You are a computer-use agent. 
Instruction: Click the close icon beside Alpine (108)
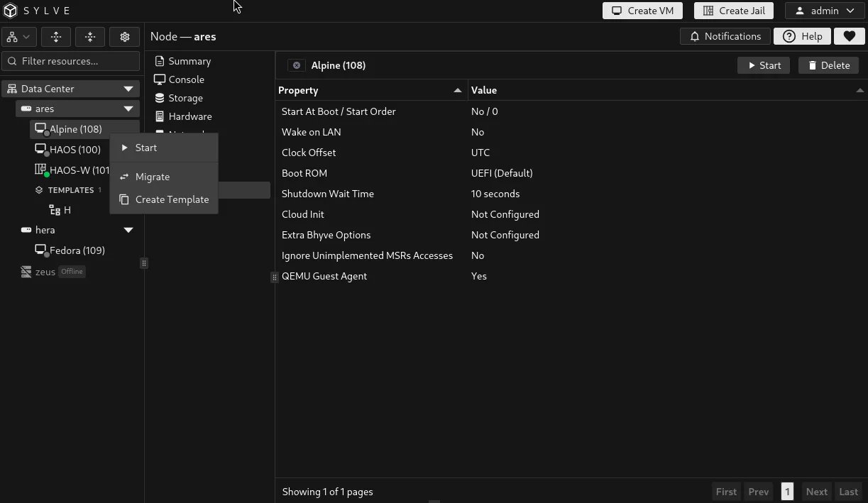point(297,65)
